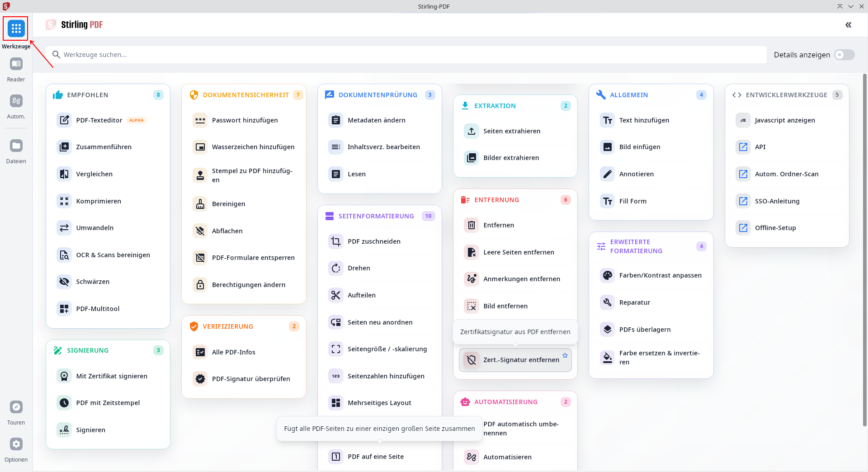Open the Werkzeuge grid icon in sidebar
This screenshot has width=868, height=472.
[x=16, y=28]
